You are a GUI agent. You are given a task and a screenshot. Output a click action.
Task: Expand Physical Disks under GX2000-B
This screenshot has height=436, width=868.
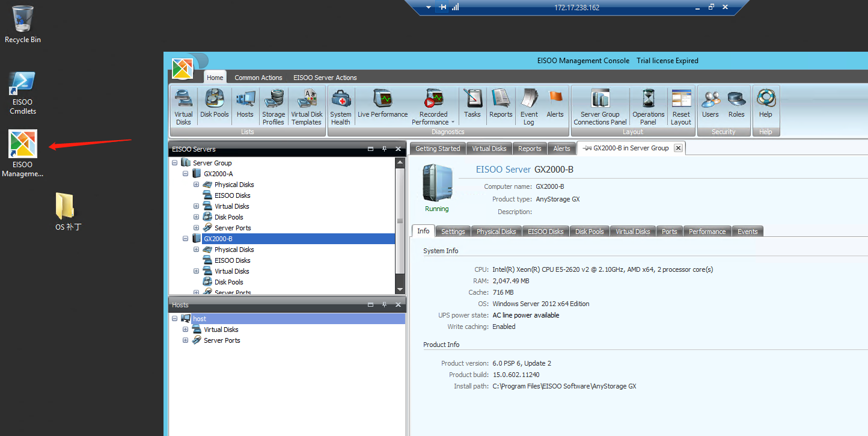(x=196, y=250)
